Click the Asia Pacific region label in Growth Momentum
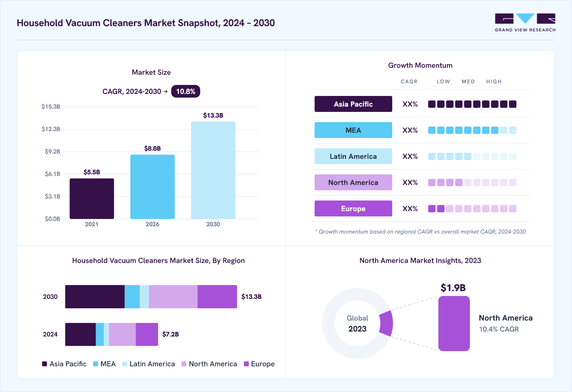The image size is (572, 392). click(x=353, y=104)
